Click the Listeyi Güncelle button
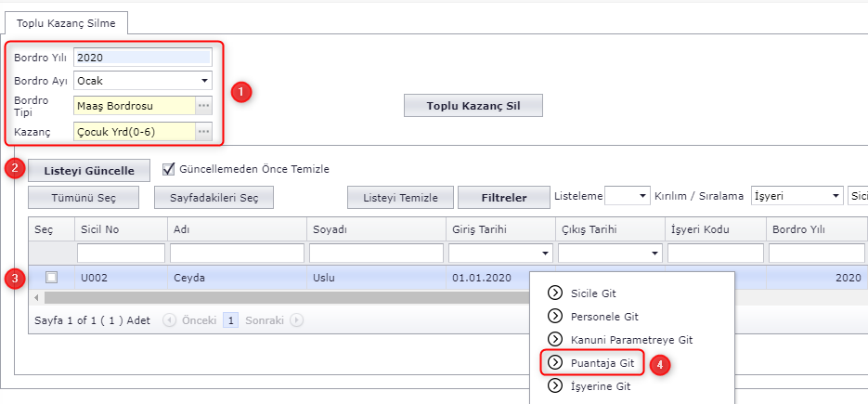The width and height of the screenshot is (868, 404). pos(89,171)
